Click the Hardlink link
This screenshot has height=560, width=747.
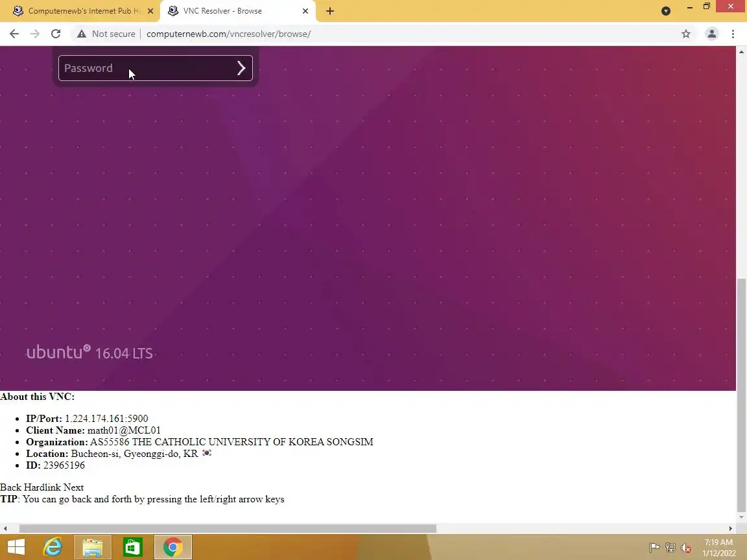click(x=42, y=487)
